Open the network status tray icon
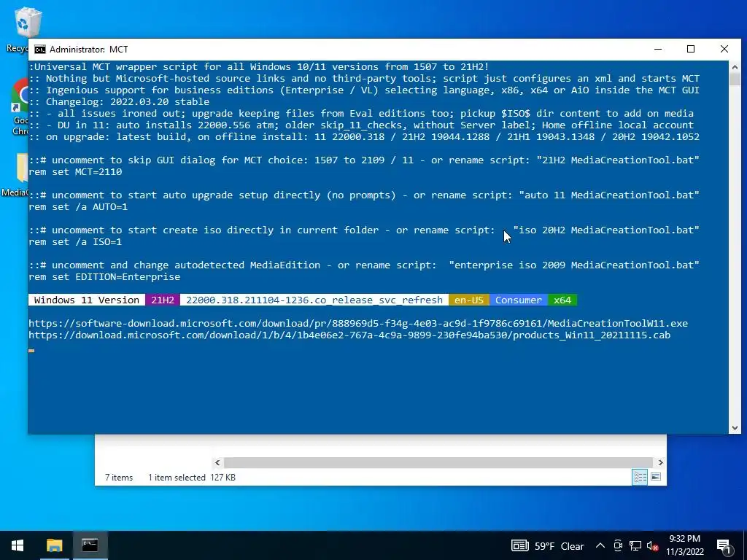 click(x=635, y=545)
